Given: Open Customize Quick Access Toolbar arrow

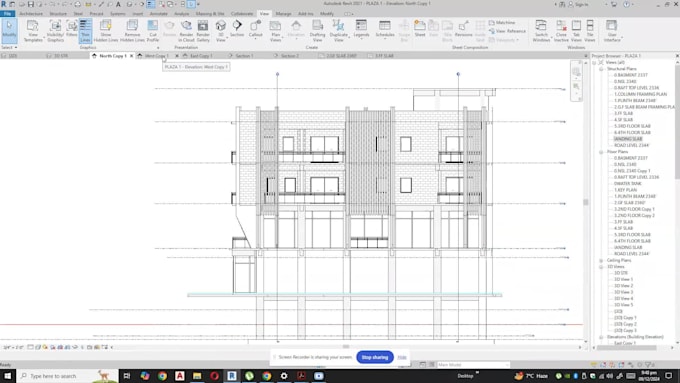Looking at the screenshot, I should coord(199,4).
